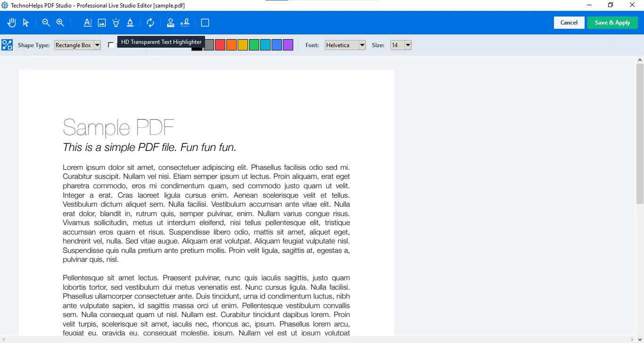Image resolution: width=644 pixels, height=343 pixels.
Task: Click the horizontal scrollbar right arrow
Action: pos(633,340)
